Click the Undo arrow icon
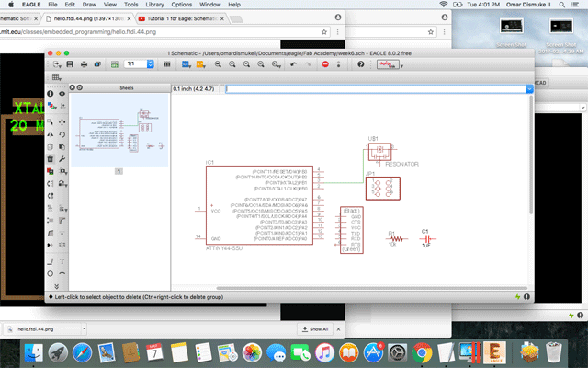Viewport: 588px width, 368px height. [293, 64]
